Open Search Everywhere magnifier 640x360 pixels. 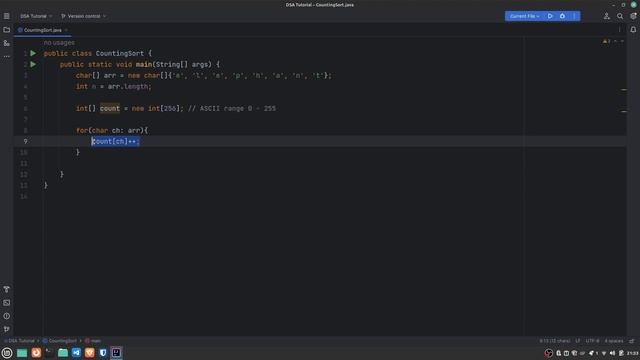pos(620,16)
